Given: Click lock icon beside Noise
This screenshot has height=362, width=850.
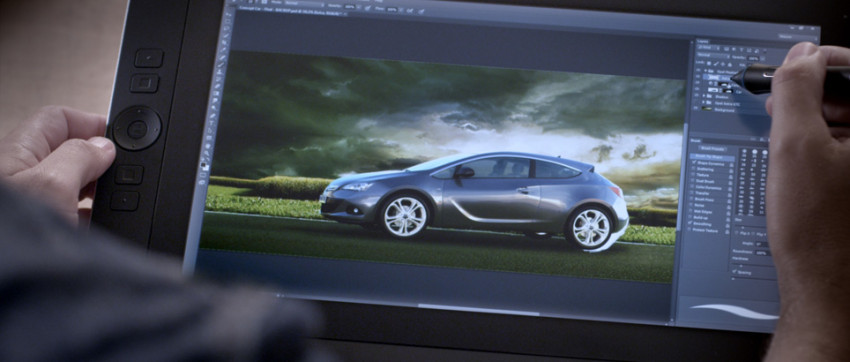Looking at the screenshot, I should [x=728, y=207].
